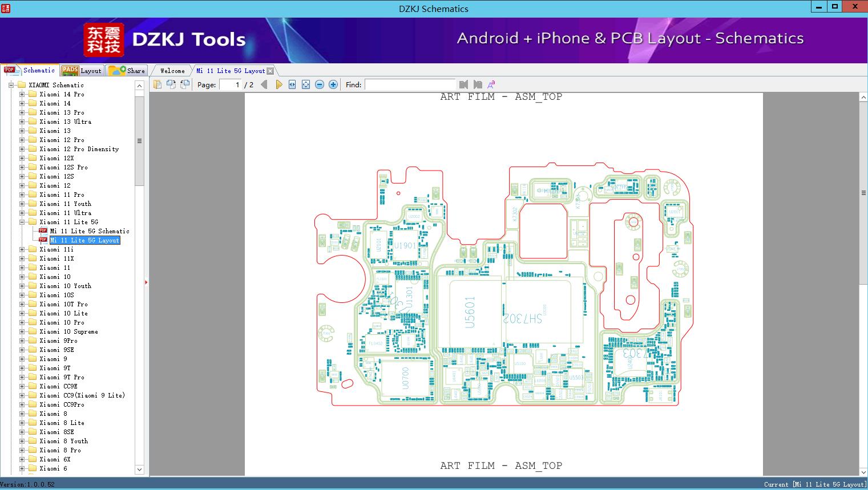The width and height of the screenshot is (868, 490).
Task: Click the Xiaomi 10S folder icon
Action: coord(33,295)
